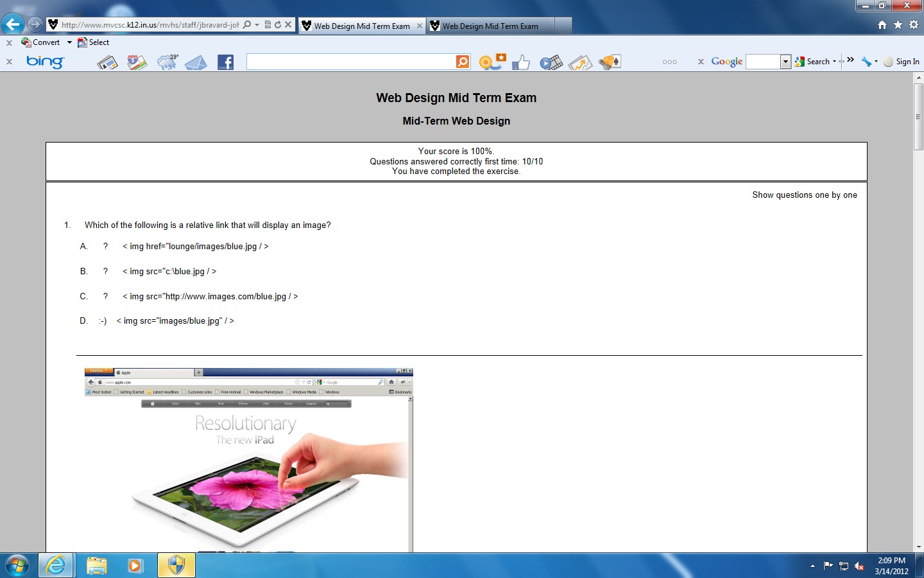Select answer A question mark button
The width and height of the screenshot is (924, 578).
(105, 247)
